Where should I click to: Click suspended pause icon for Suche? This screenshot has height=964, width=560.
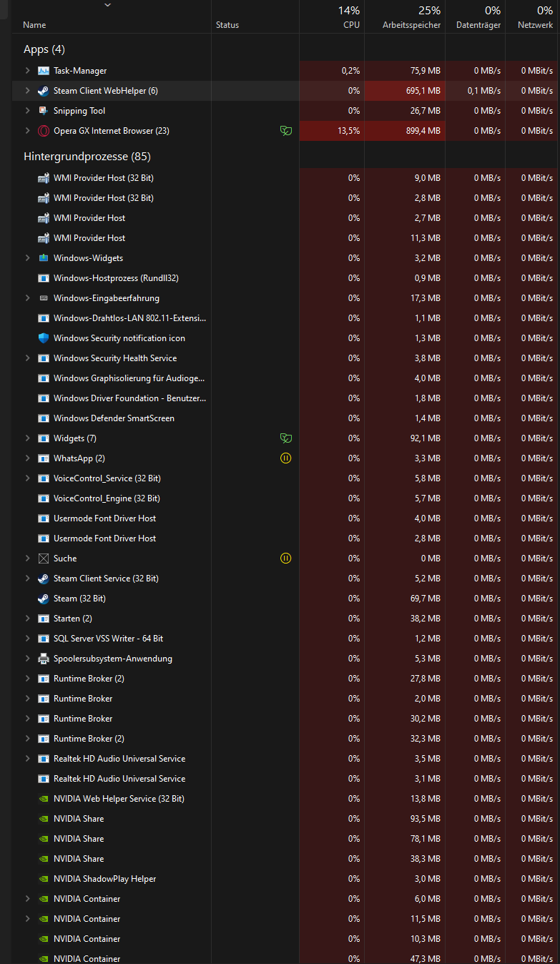point(286,559)
